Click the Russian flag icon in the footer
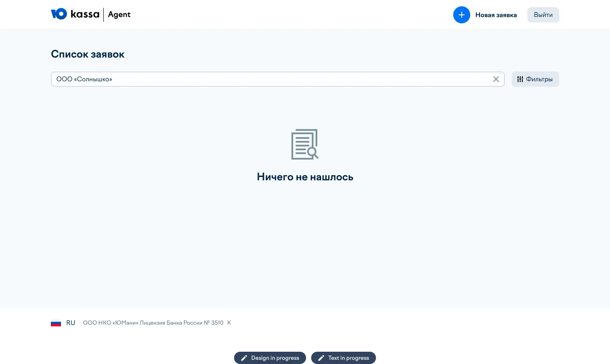610x364 pixels. [x=56, y=323]
